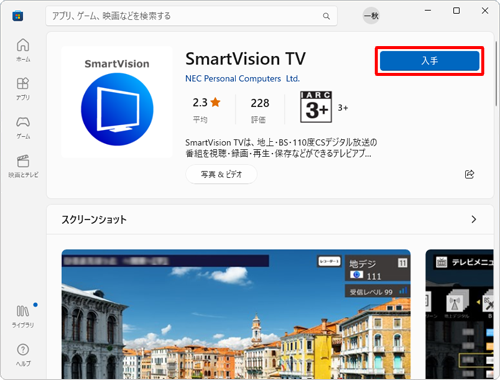Click the SmartVision TV app title
500x380 pixels.
(x=245, y=59)
